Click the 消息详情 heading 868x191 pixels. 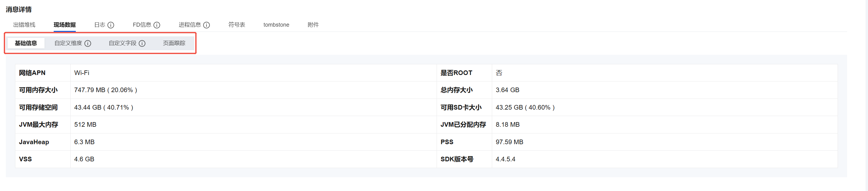pos(18,9)
